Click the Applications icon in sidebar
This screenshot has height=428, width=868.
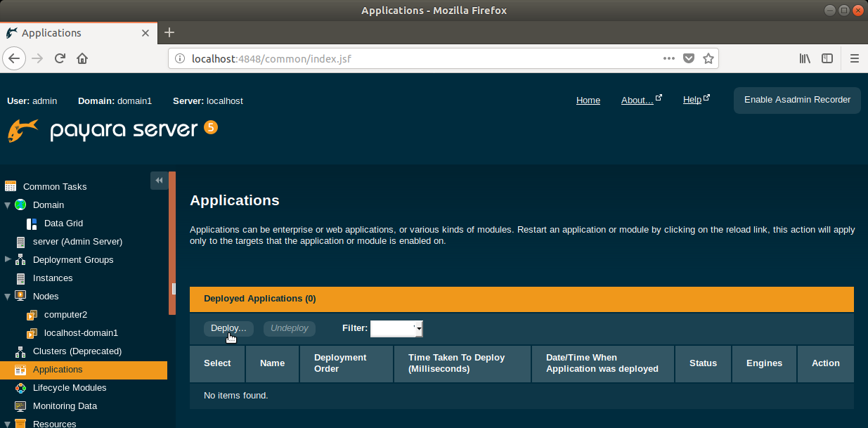(20, 370)
